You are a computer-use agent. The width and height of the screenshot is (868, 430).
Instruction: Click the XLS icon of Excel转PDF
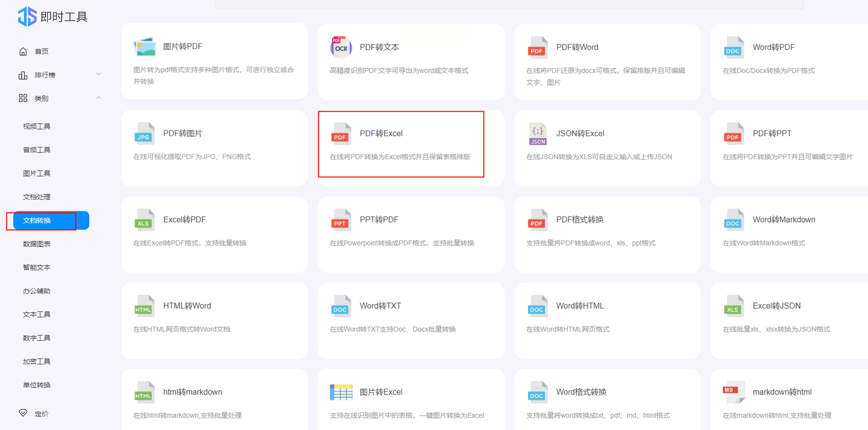pyautogui.click(x=145, y=219)
